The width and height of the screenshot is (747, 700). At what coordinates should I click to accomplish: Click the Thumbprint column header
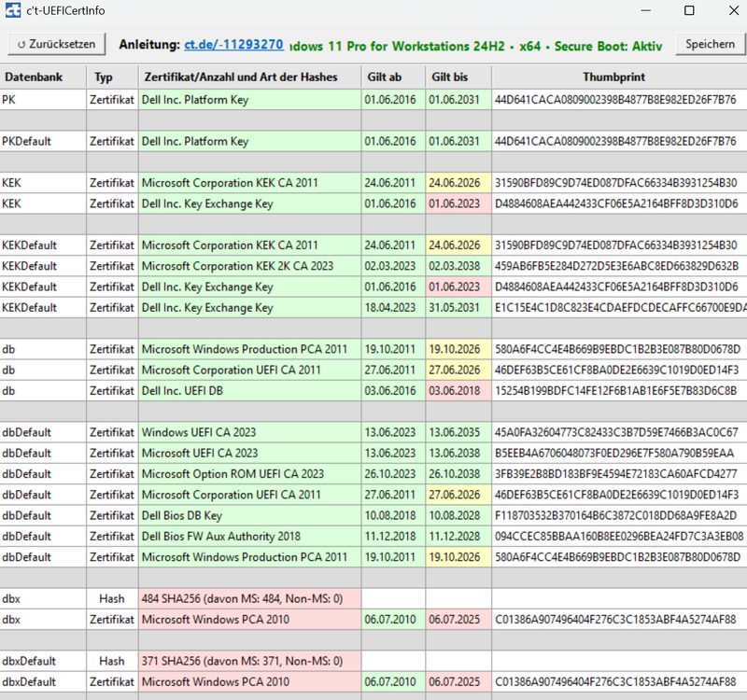(619, 77)
